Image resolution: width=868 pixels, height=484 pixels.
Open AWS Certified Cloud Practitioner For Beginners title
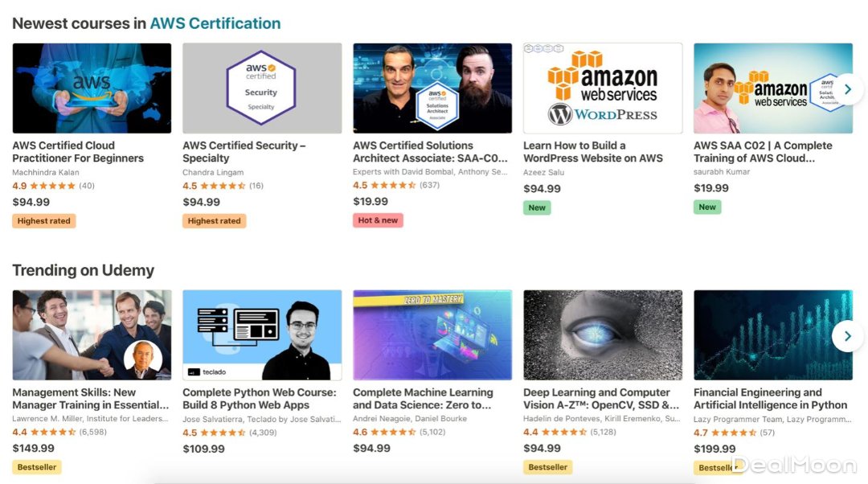[78, 152]
